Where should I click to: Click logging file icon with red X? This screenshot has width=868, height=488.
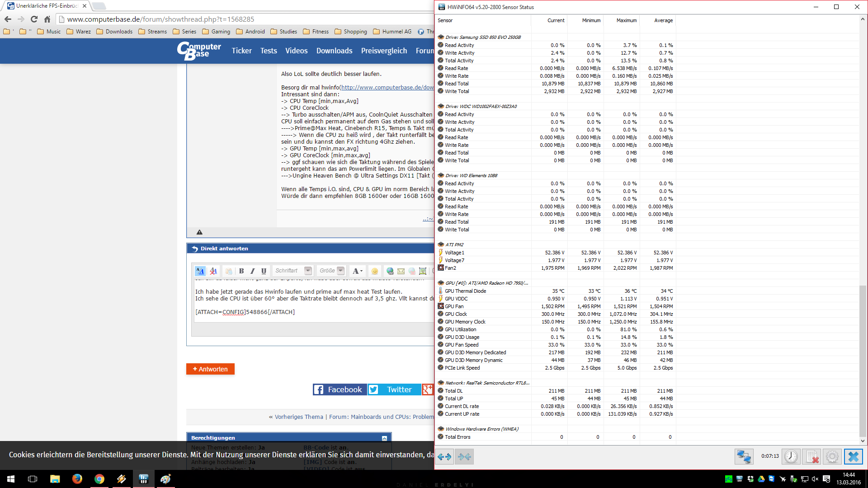coord(812,457)
